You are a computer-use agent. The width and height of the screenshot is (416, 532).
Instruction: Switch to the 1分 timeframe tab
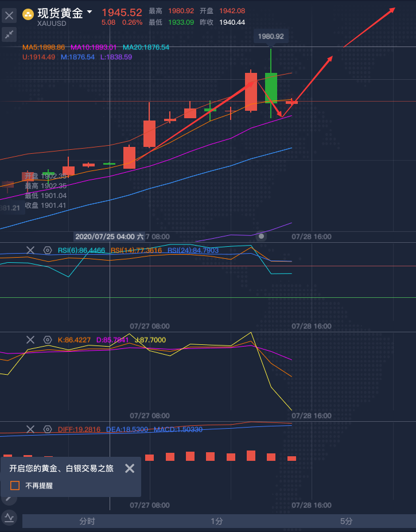point(216,521)
